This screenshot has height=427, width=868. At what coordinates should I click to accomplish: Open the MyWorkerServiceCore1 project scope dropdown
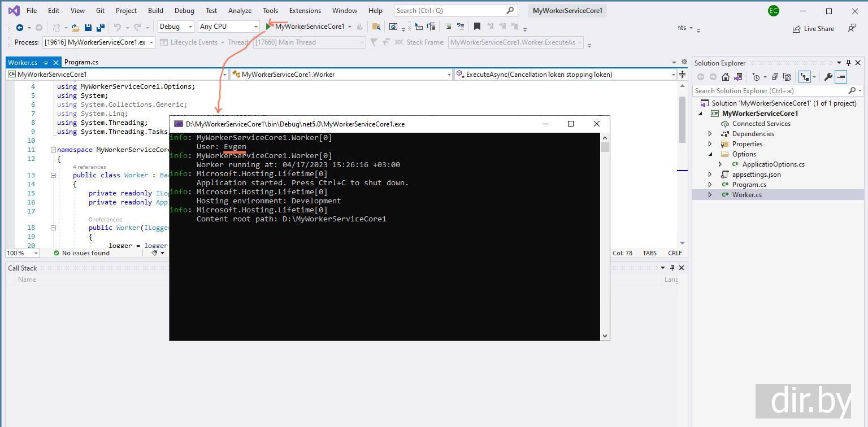coord(117,75)
